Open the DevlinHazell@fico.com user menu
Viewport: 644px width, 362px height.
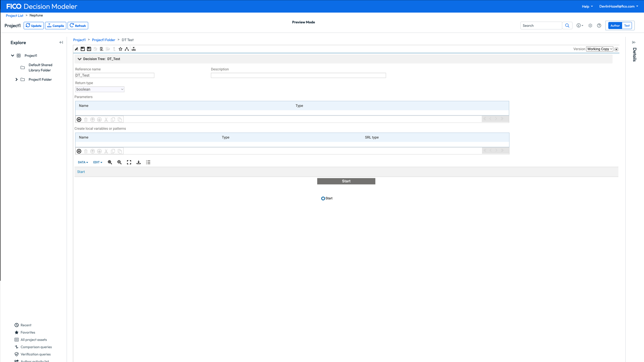tap(619, 7)
